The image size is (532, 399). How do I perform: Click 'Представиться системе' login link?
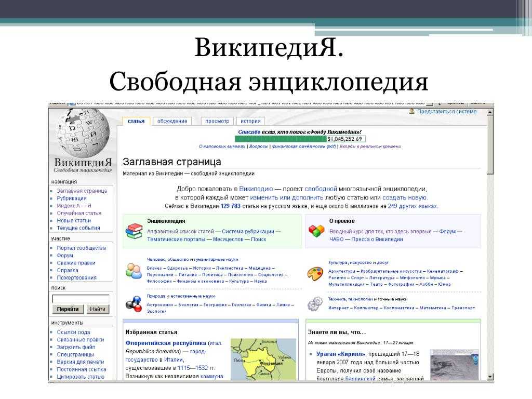pos(447,111)
